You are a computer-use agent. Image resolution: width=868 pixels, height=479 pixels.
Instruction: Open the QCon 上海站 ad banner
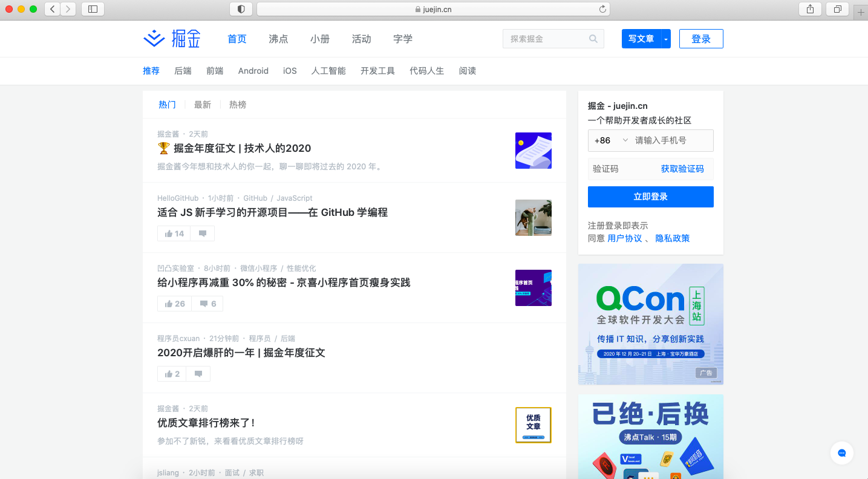tap(651, 324)
